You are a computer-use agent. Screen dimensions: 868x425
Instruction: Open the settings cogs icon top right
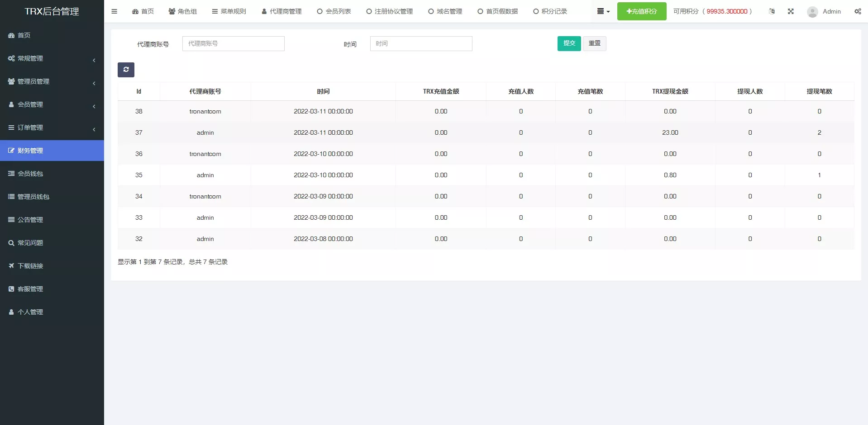(858, 11)
